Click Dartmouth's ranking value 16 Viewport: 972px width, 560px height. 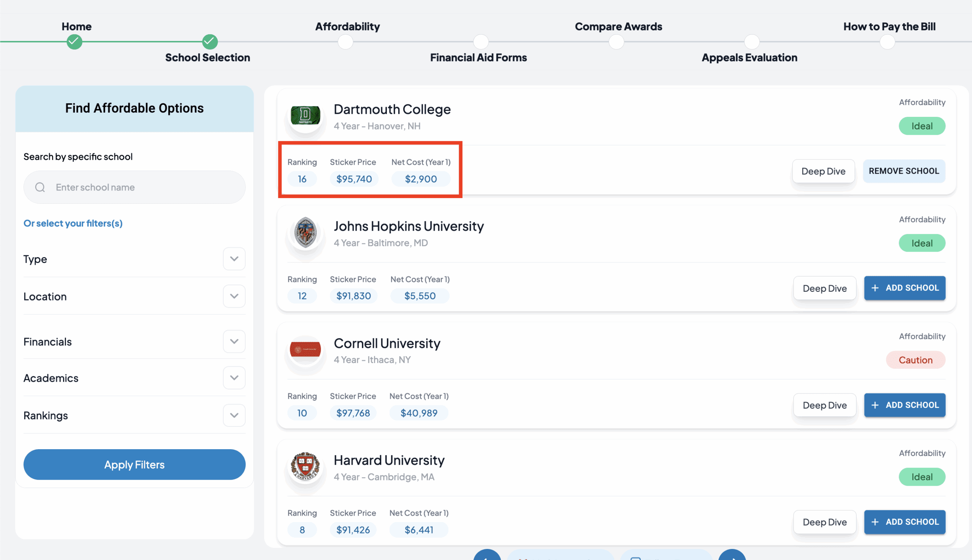302,179
